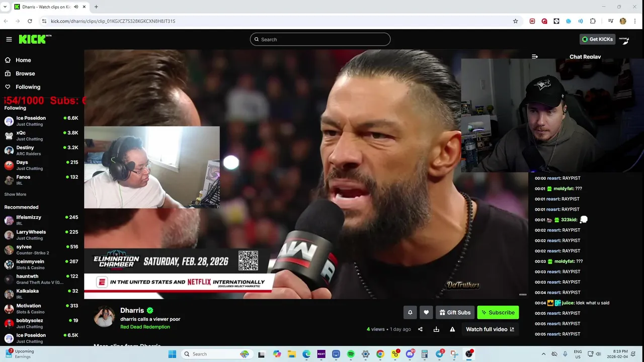Open Windows Start menu
Viewport: 644px width, 362px height.
pyautogui.click(x=172, y=354)
